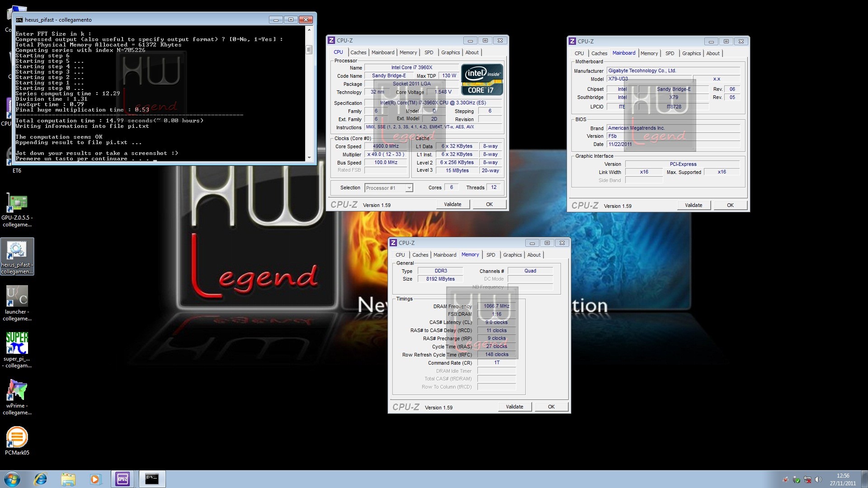Image resolution: width=868 pixels, height=488 pixels.
Task: Click the CPU-Z Z logo in CPU window title
Action: click(331, 40)
